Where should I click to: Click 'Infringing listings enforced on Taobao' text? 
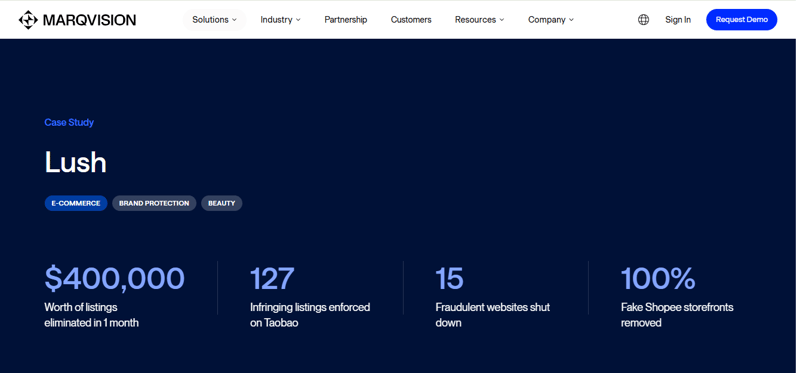[310, 315]
